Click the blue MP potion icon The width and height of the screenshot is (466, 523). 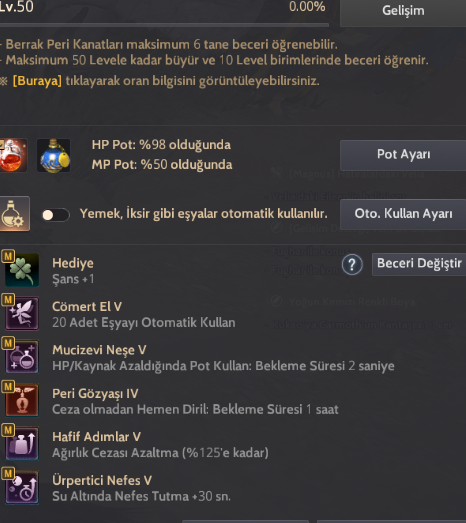click(54, 155)
